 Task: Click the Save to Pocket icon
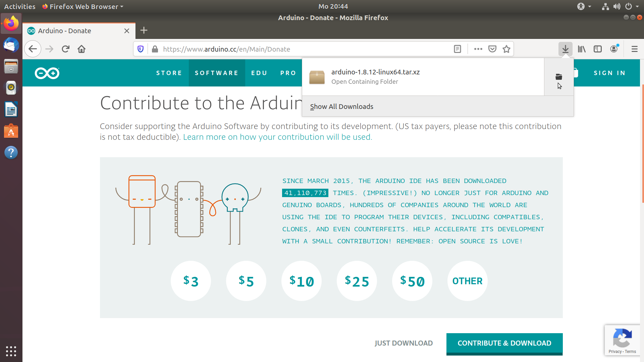[492, 49]
